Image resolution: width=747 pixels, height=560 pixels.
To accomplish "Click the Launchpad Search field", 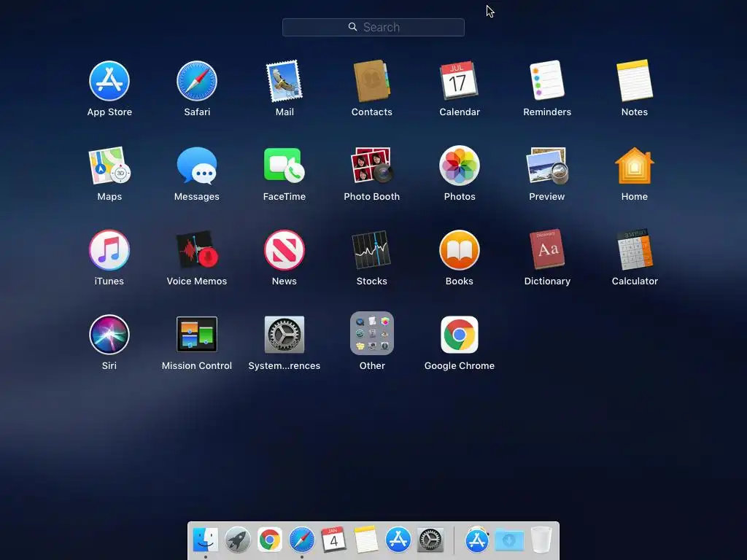I will 373,27.
